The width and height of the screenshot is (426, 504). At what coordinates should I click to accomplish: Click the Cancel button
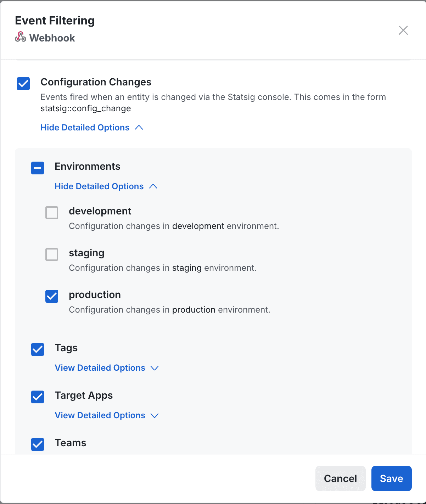click(340, 478)
